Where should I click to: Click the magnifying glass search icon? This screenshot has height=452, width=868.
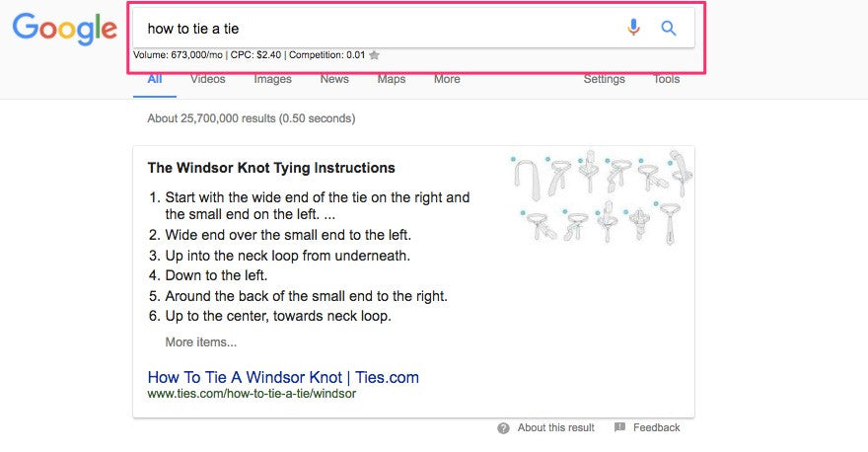(669, 29)
